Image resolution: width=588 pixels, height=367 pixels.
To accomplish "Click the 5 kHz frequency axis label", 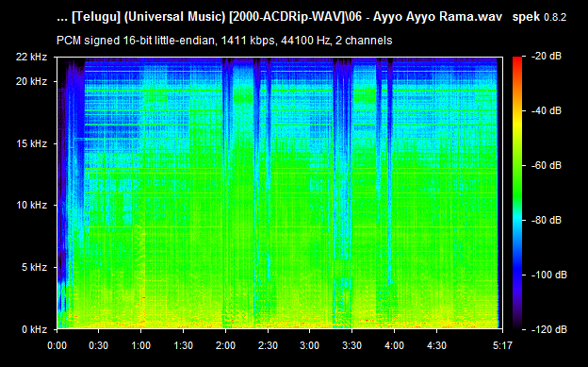I will tap(34, 267).
